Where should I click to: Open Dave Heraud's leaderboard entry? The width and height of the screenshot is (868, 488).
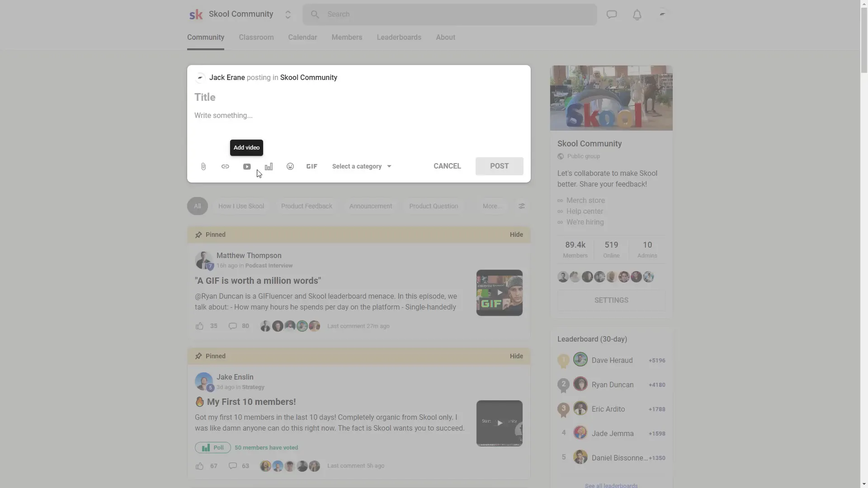pos(611,361)
